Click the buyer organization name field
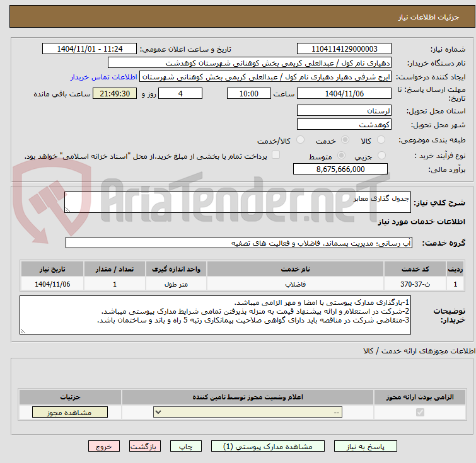476x463 pixels. [x=250, y=63]
